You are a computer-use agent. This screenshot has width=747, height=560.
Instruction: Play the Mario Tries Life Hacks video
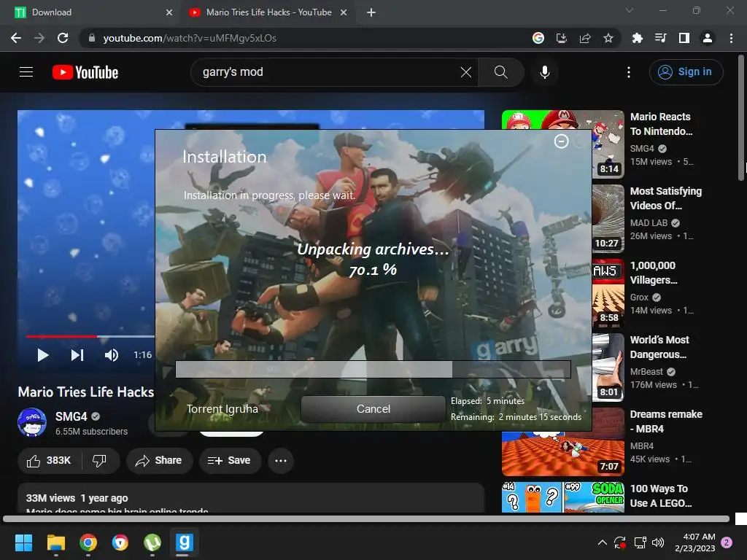(43, 355)
